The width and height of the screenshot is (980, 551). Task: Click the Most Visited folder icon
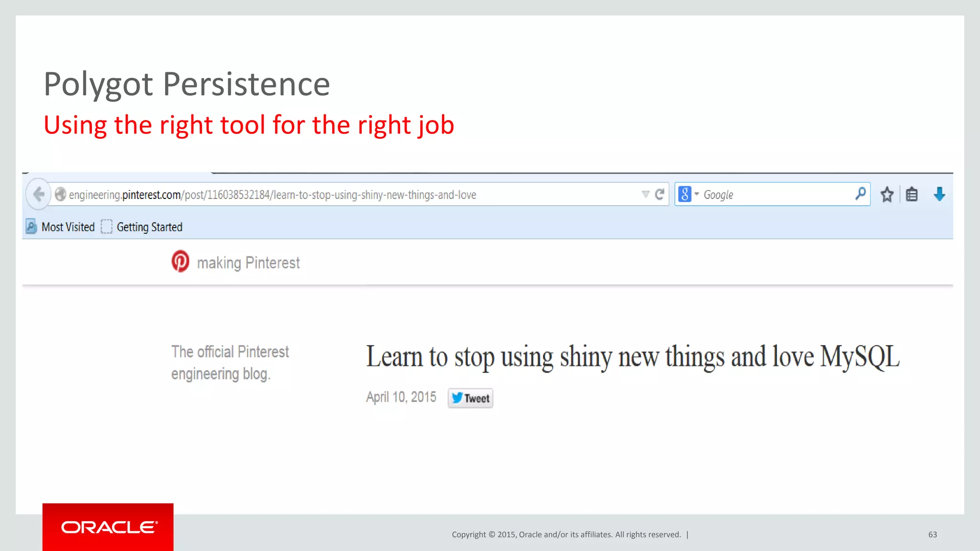pyautogui.click(x=31, y=227)
